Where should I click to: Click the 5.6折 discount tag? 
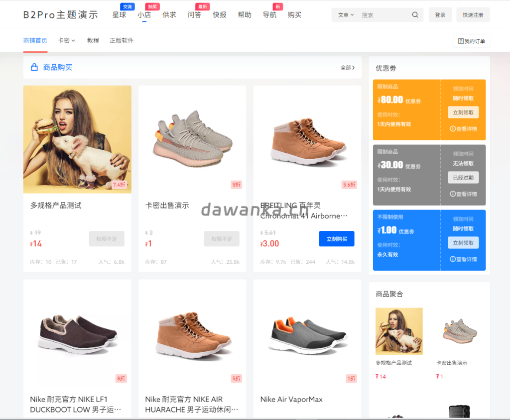(349, 185)
